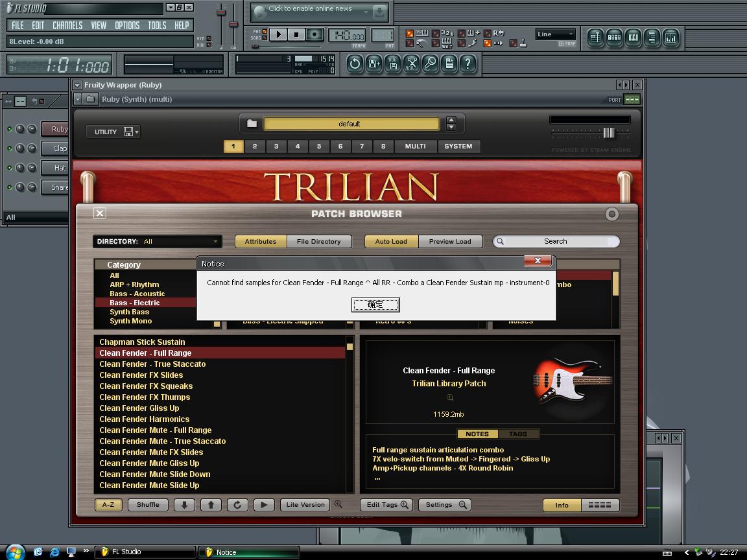Open the project info document icon
The width and height of the screenshot is (747, 560).
pyautogui.click(x=449, y=64)
